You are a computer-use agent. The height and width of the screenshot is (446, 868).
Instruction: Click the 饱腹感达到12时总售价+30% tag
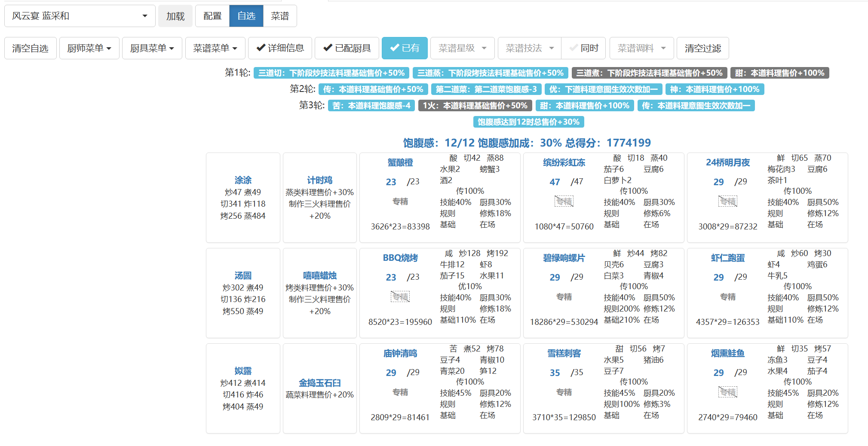point(529,122)
